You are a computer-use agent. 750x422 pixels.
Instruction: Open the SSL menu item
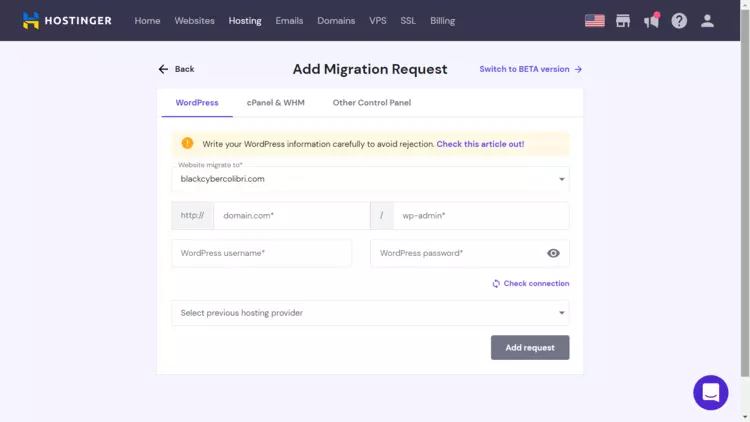(408, 21)
